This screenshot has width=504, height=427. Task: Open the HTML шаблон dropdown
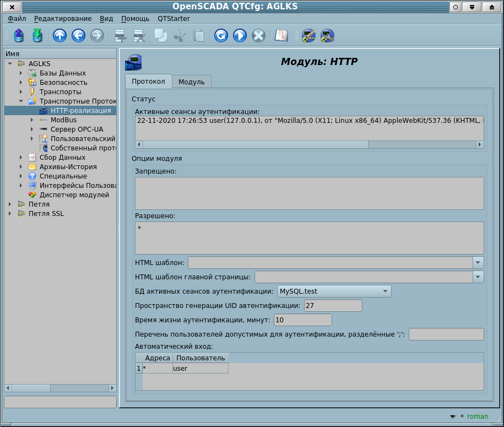tap(478, 262)
